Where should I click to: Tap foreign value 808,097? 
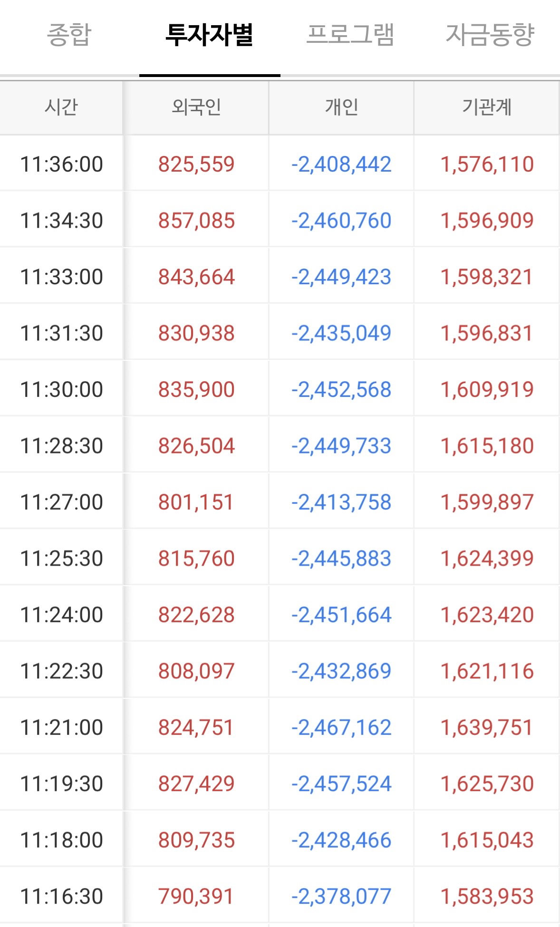pyautogui.click(x=196, y=671)
